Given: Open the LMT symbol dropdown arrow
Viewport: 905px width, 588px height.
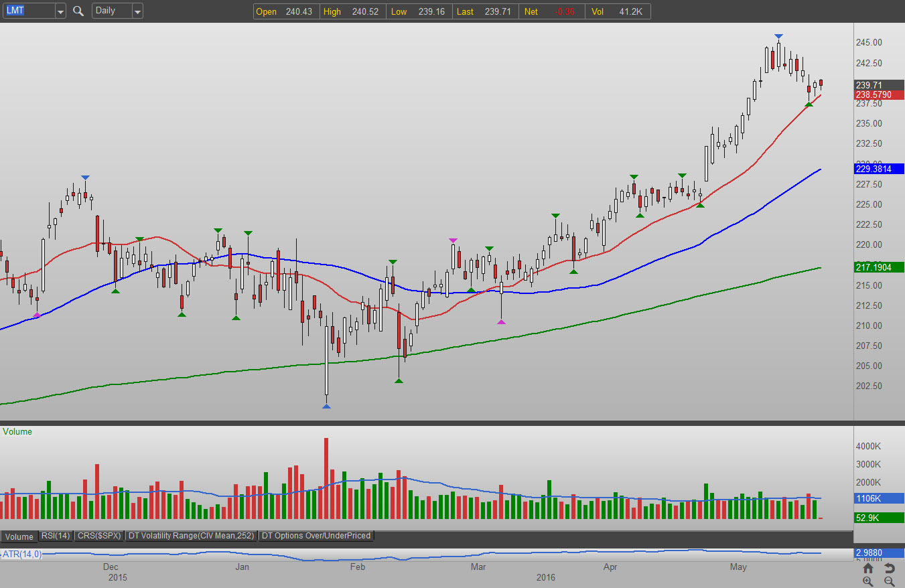Looking at the screenshot, I should [x=60, y=11].
